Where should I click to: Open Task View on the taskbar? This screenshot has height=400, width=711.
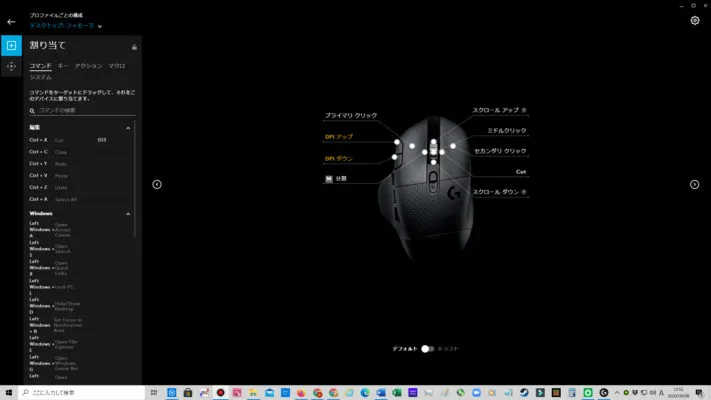coord(154,393)
